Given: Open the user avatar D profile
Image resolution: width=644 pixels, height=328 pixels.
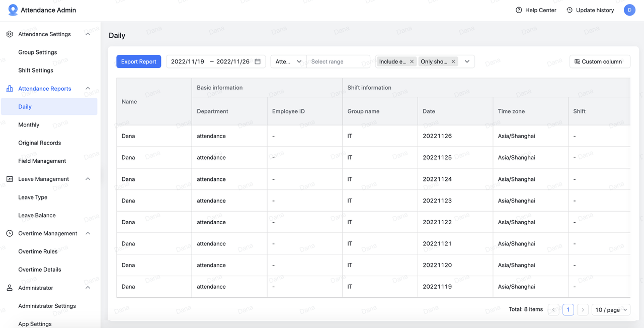Looking at the screenshot, I should pos(629,10).
